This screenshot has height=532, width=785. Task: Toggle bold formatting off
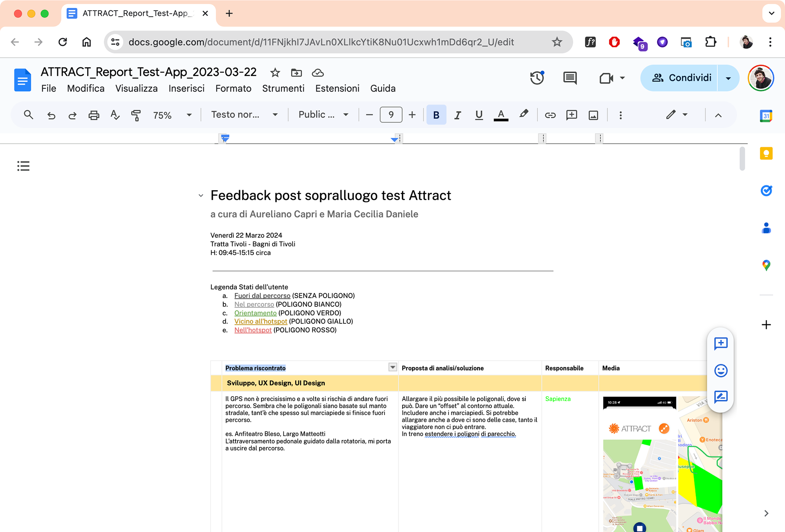(436, 115)
